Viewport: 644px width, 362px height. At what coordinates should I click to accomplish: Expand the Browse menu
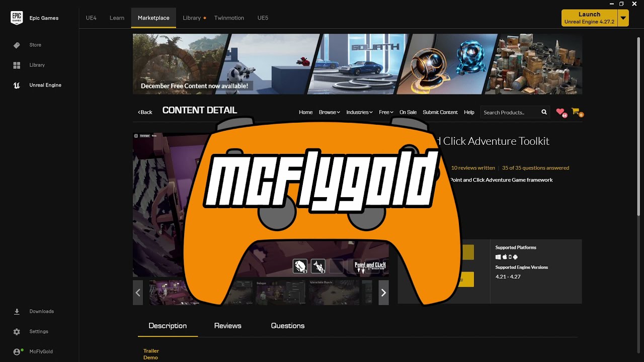pyautogui.click(x=330, y=112)
